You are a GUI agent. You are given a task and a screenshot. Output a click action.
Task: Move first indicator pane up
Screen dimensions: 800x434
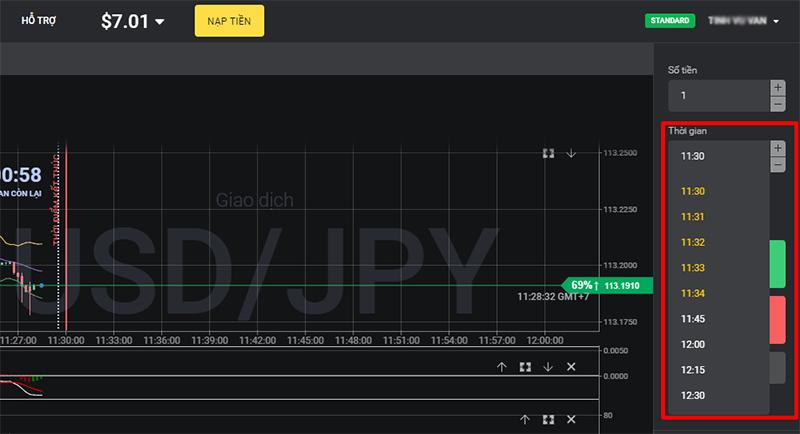(x=502, y=367)
